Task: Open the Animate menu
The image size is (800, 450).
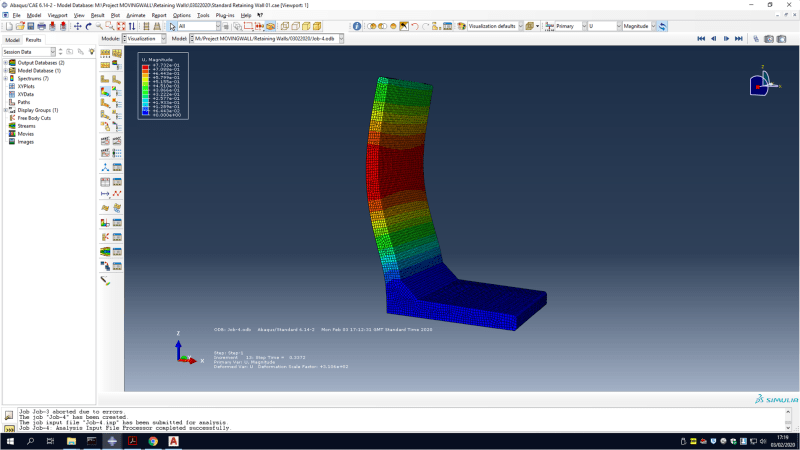Action: [x=136, y=15]
